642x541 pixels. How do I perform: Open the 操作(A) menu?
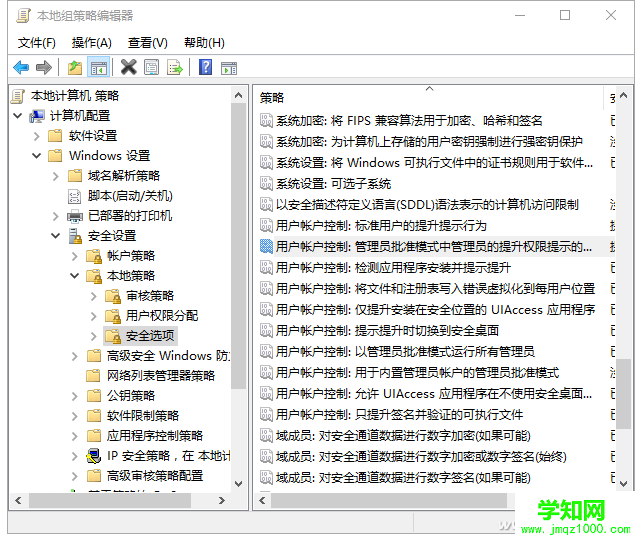point(91,43)
